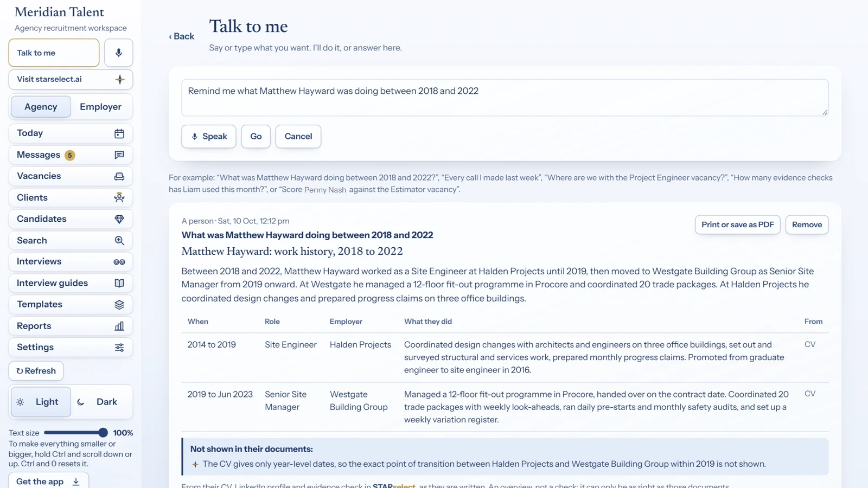Image resolution: width=868 pixels, height=488 pixels.
Task: Click the Reports bar chart icon
Action: [119, 326]
